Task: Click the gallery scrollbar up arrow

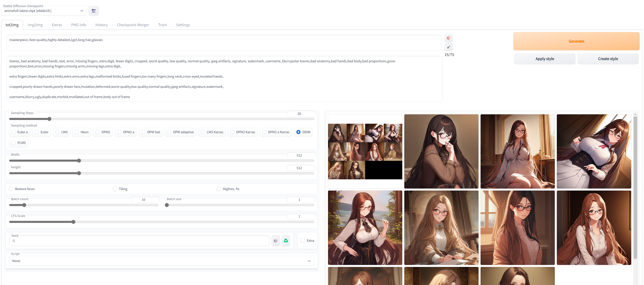Action: click(x=635, y=114)
